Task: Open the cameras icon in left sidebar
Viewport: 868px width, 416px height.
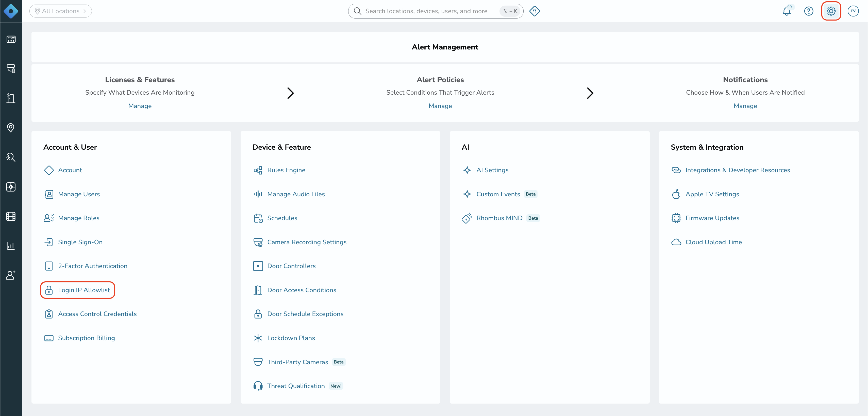Action: (x=11, y=69)
